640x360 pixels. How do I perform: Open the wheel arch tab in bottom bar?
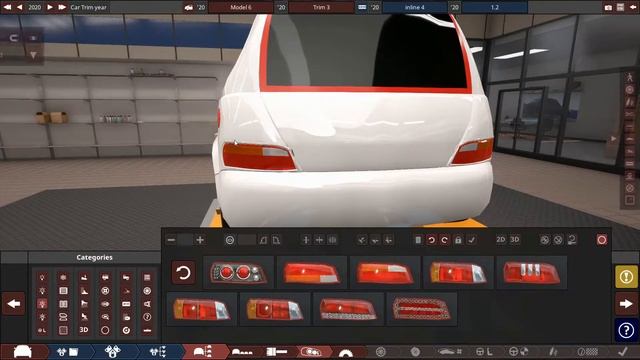pyautogui.click(x=345, y=352)
